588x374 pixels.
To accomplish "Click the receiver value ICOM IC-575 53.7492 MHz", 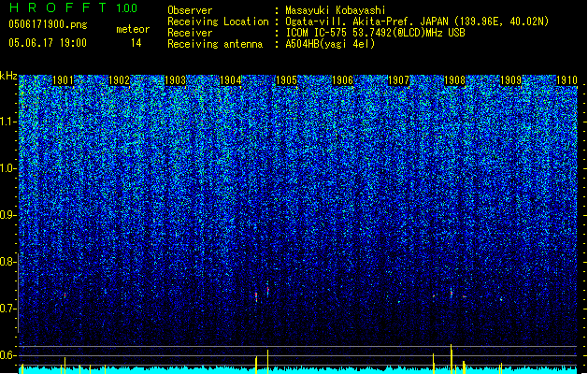I will (375, 33).
